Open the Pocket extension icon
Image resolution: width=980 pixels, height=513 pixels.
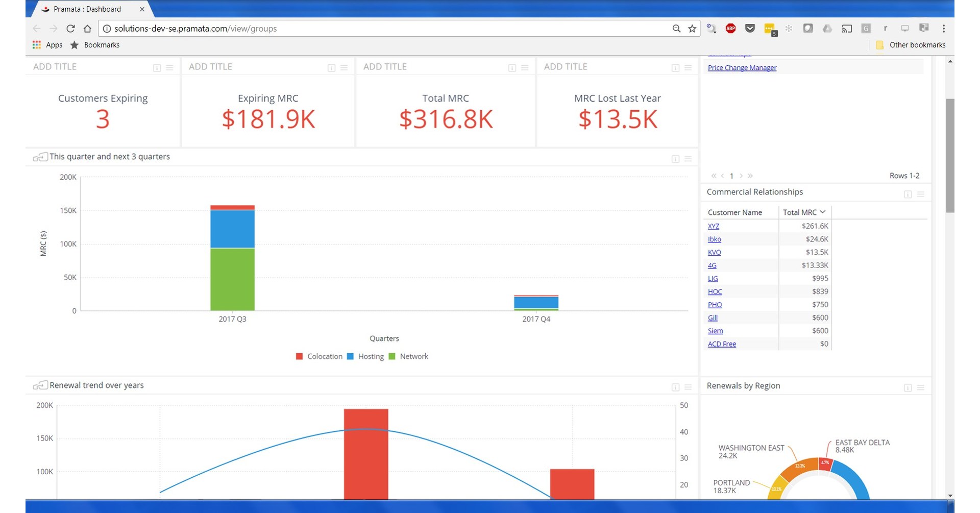tap(750, 29)
